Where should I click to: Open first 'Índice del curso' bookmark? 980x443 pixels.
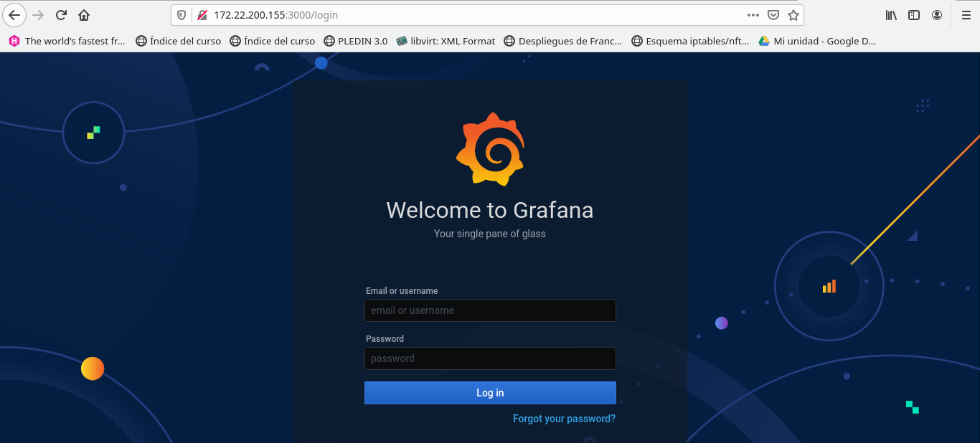179,41
